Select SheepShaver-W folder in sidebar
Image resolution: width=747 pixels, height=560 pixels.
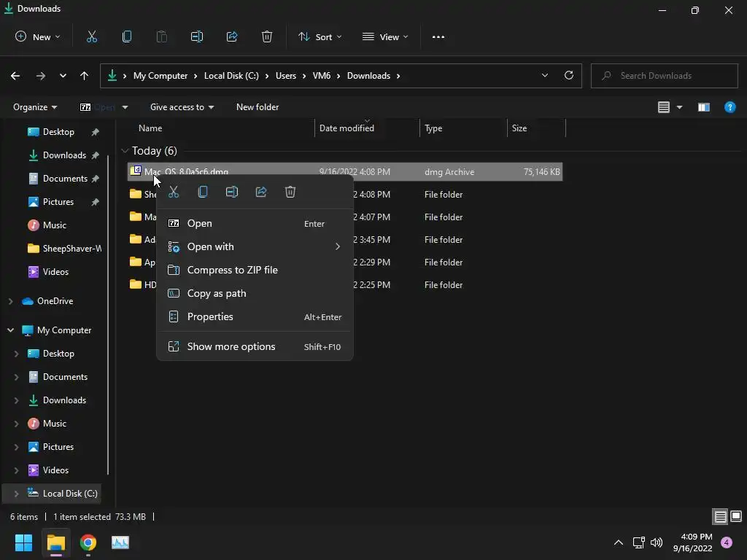[64, 249]
